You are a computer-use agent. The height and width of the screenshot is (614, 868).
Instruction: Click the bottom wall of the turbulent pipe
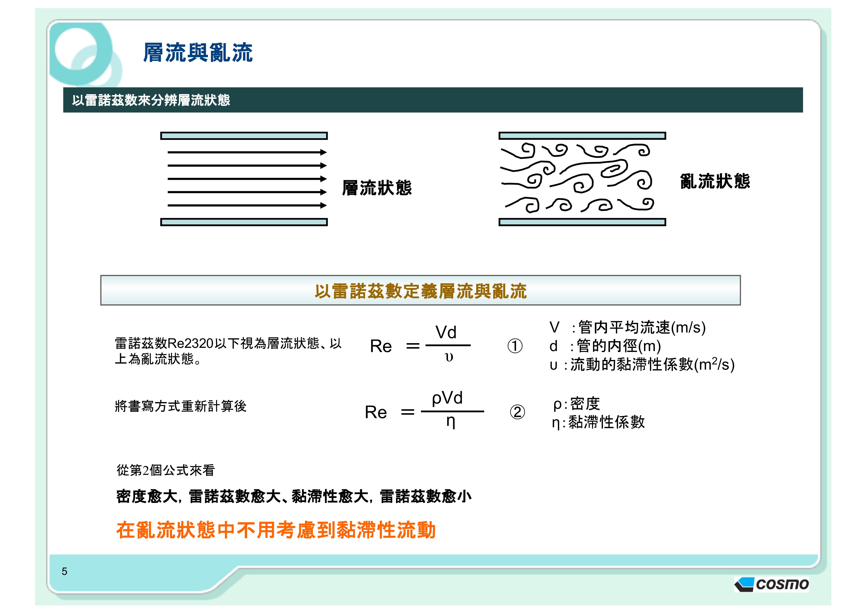(x=582, y=222)
